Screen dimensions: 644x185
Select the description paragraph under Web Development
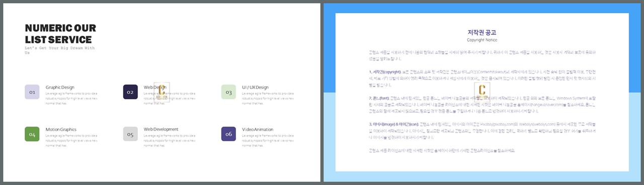point(169,141)
